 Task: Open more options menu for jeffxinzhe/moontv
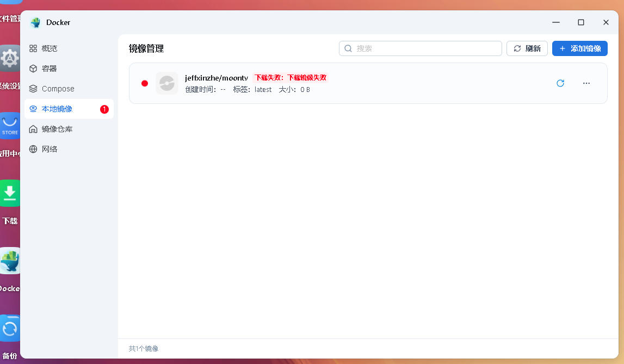click(586, 83)
